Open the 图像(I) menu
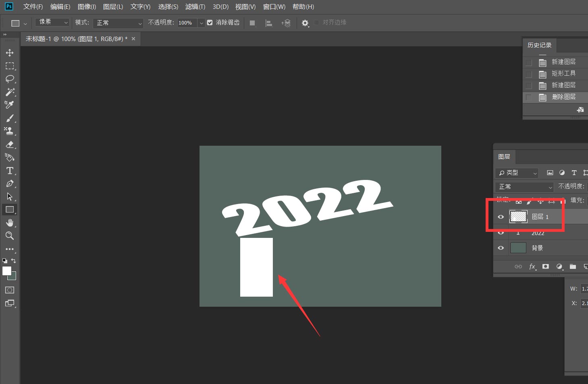Image resolution: width=588 pixels, height=384 pixels. (87, 6)
